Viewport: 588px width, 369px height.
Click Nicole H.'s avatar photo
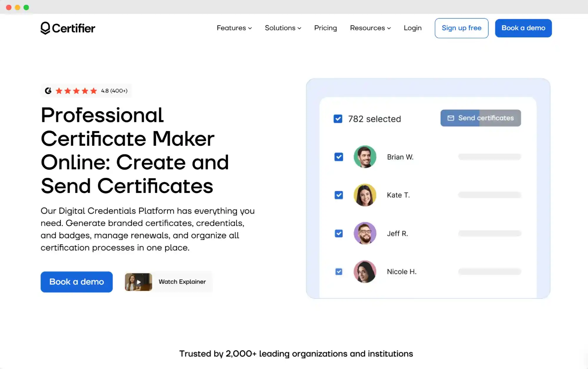click(365, 272)
